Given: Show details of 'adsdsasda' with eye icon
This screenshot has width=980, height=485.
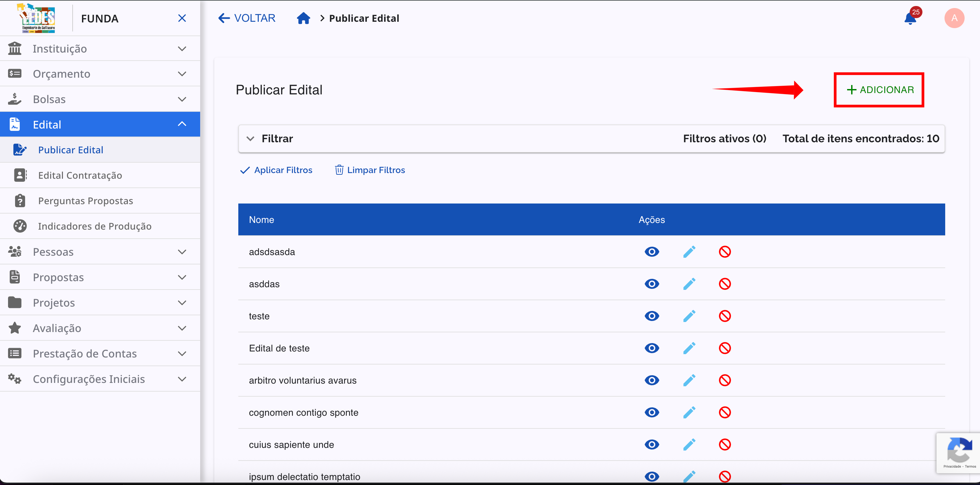Looking at the screenshot, I should [x=652, y=251].
